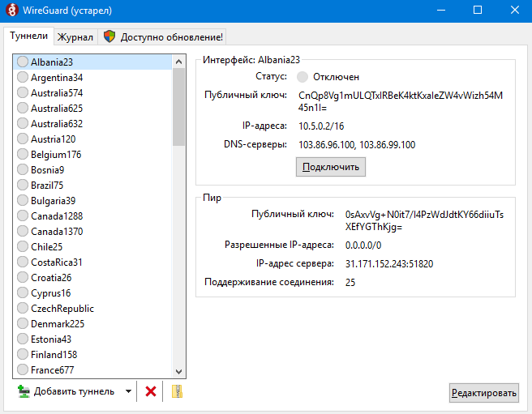Select the CzechRepublic tunnel
This screenshot has height=414, width=532.
tap(92, 309)
